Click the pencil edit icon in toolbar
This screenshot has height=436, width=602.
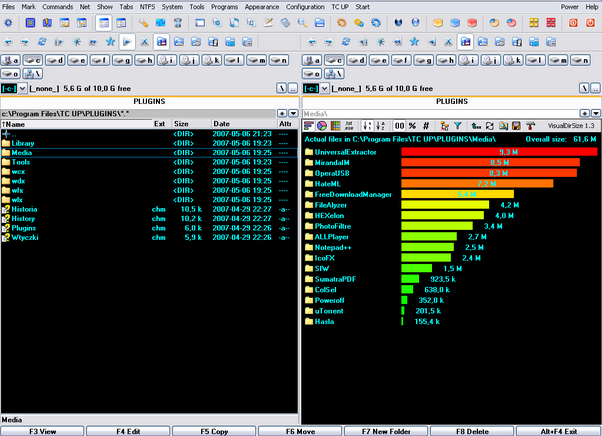[268, 23]
